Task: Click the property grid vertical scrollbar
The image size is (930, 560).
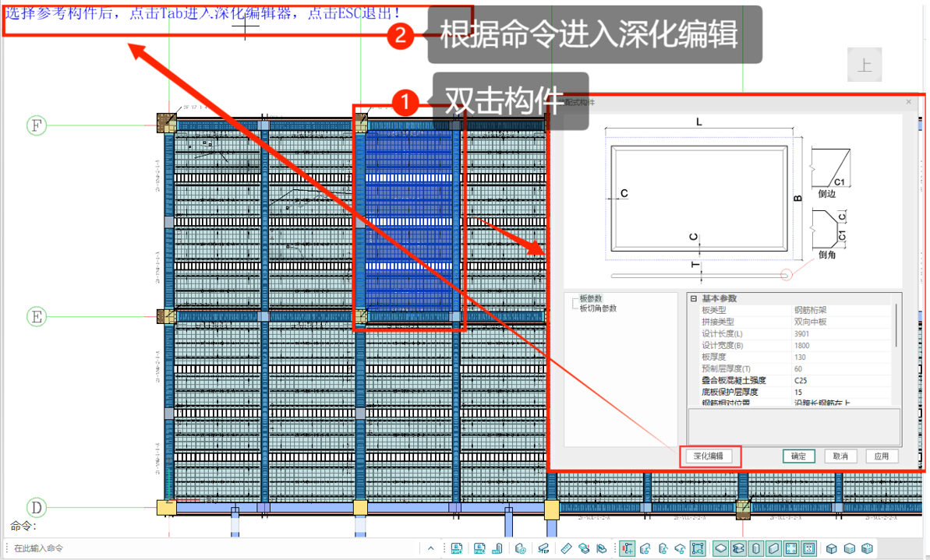Action: click(x=896, y=326)
